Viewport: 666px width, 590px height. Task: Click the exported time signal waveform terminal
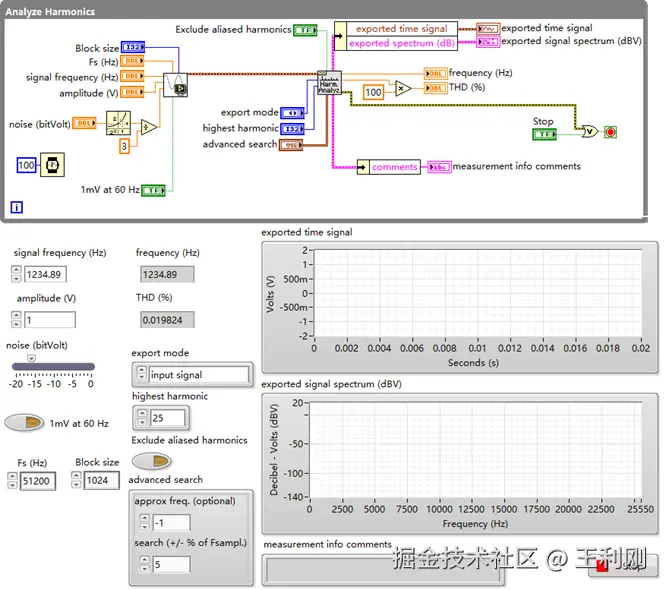tap(488, 28)
